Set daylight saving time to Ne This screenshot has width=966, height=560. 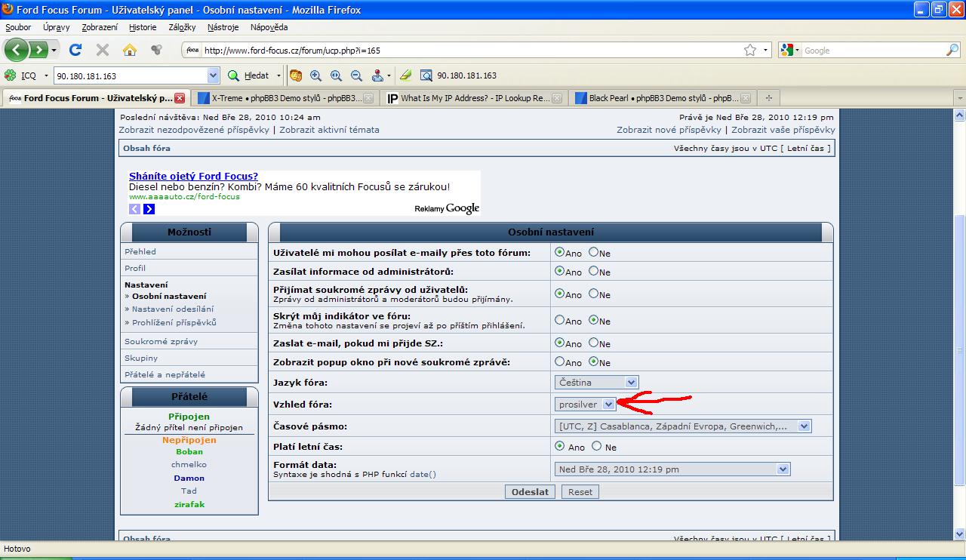point(597,447)
